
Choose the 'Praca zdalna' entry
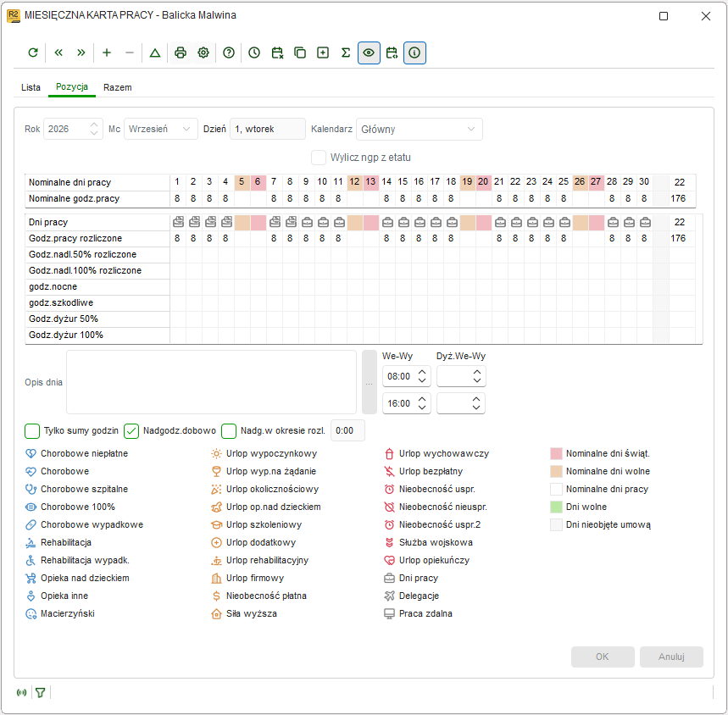[419, 614]
